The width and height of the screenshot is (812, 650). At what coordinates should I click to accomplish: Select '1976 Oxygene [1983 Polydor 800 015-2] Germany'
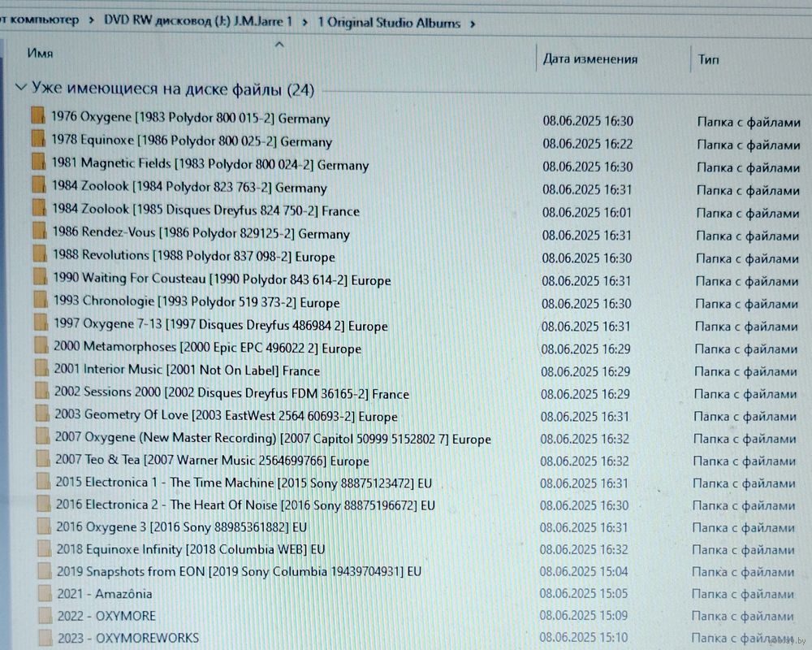[x=191, y=118]
